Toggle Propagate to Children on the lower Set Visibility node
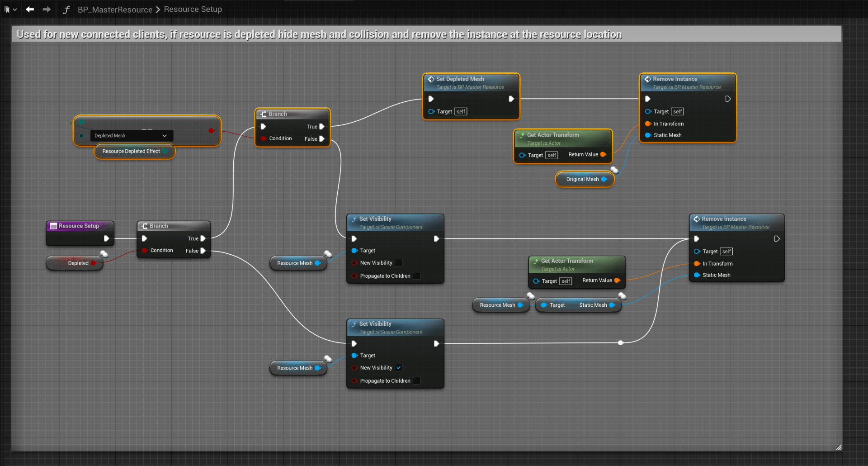This screenshot has height=466, width=868. (x=417, y=381)
